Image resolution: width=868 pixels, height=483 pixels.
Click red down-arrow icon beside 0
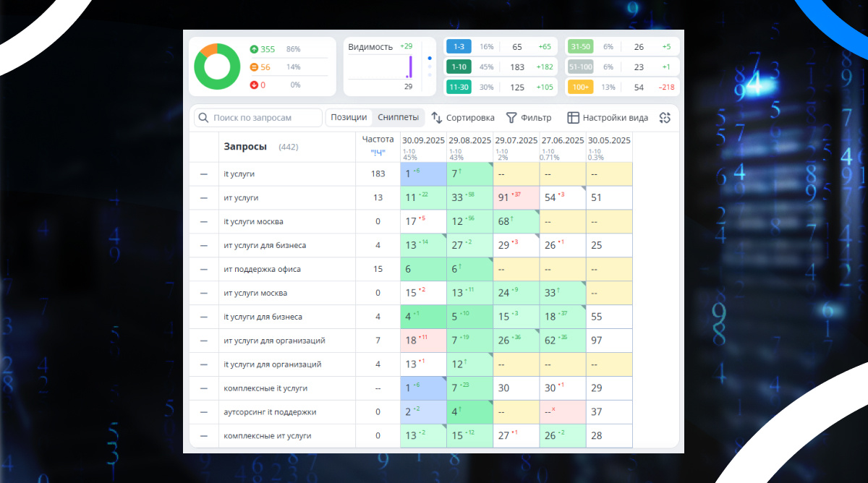click(254, 85)
